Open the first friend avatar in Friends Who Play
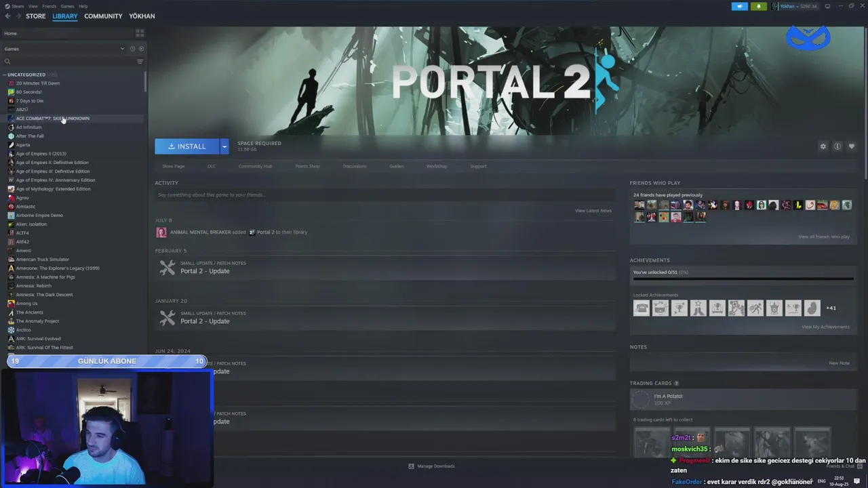 pyautogui.click(x=639, y=205)
